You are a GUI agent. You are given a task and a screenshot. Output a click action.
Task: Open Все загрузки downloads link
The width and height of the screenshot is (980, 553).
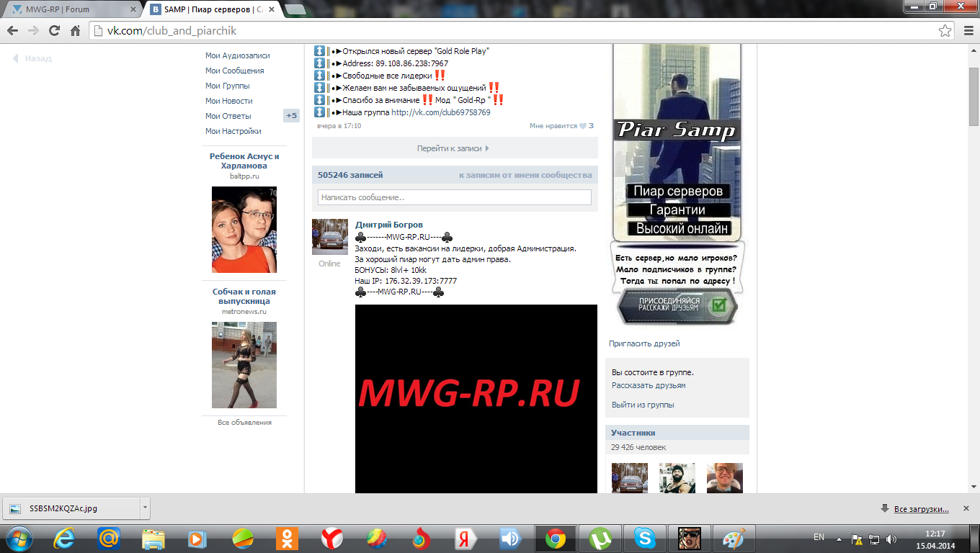point(921,509)
